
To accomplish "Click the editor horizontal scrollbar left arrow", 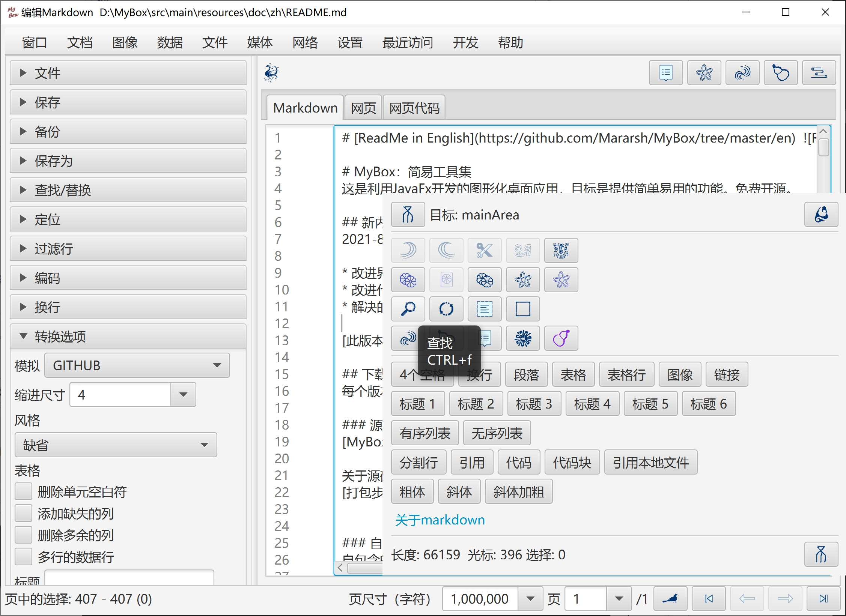I will point(340,568).
